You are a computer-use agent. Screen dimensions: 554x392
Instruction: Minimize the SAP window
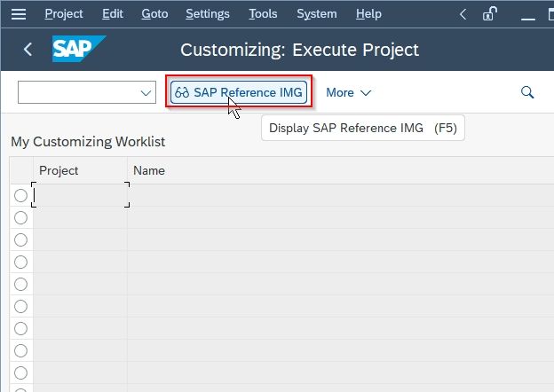pyautogui.click(x=528, y=19)
